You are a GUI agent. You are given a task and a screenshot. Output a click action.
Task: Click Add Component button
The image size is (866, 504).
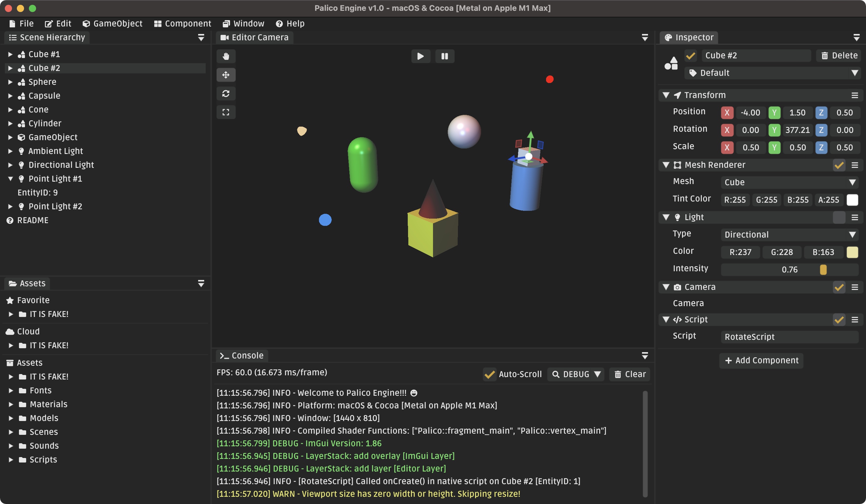pyautogui.click(x=761, y=361)
